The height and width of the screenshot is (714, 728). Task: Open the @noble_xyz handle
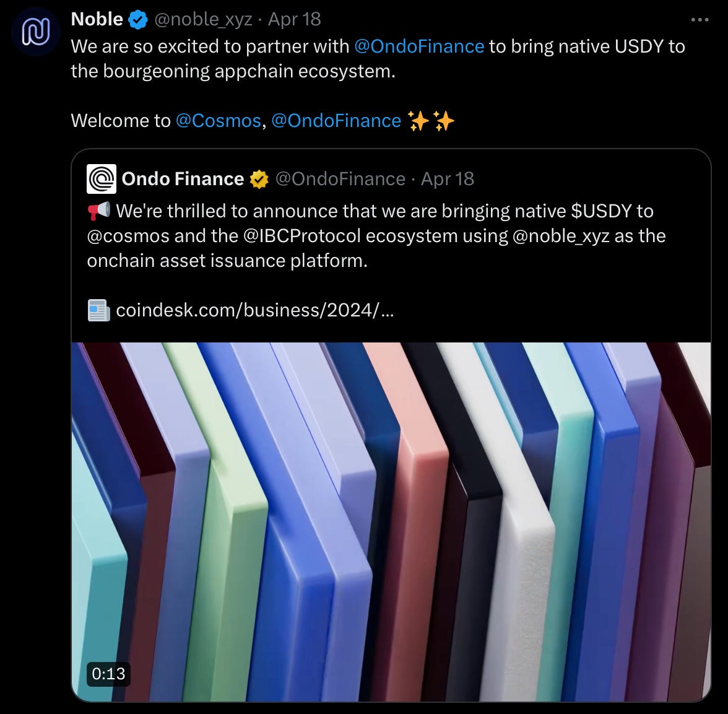click(203, 20)
